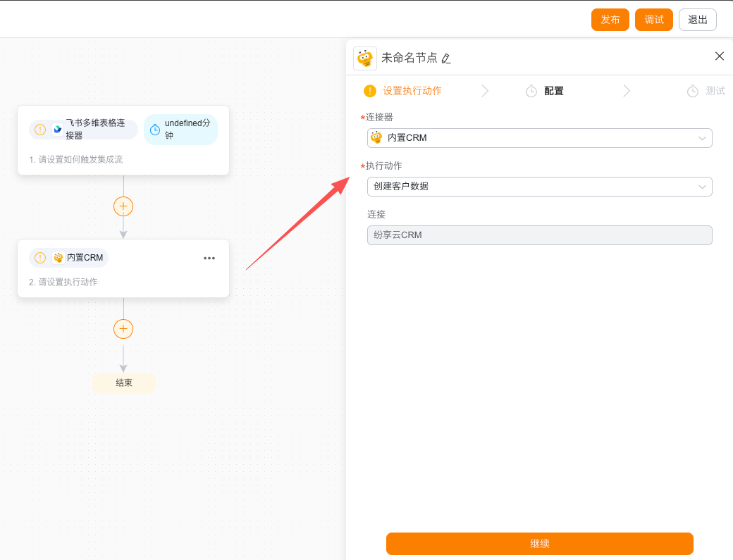The image size is (733, 560).
Task: Click the 发布 button
Action: pos(610,20)
